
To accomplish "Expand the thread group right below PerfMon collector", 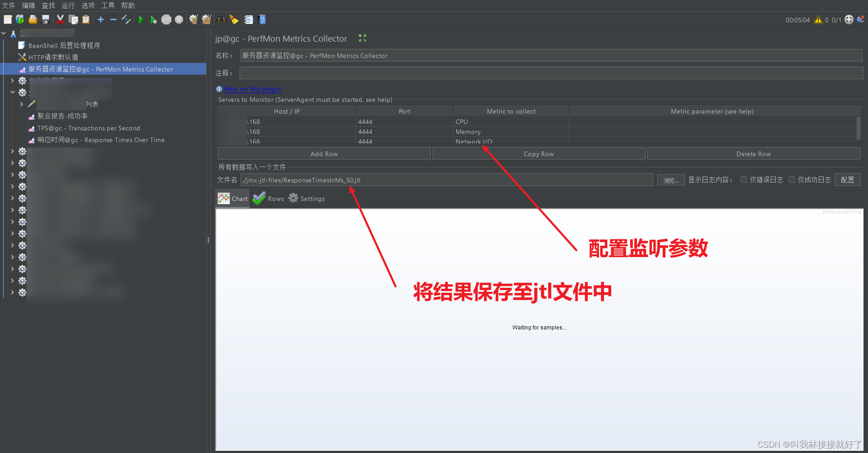I will (12, 81).
